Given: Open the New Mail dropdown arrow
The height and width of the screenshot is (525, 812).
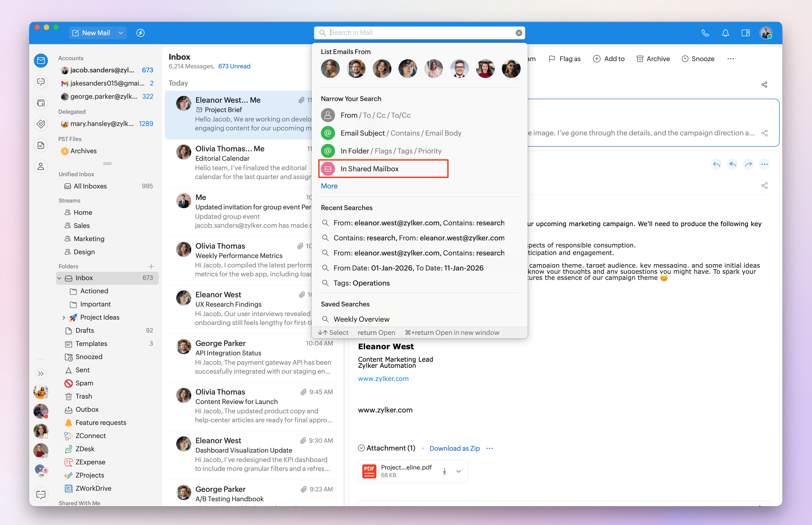Looking at the screenshot, I should tap(121, 33).
